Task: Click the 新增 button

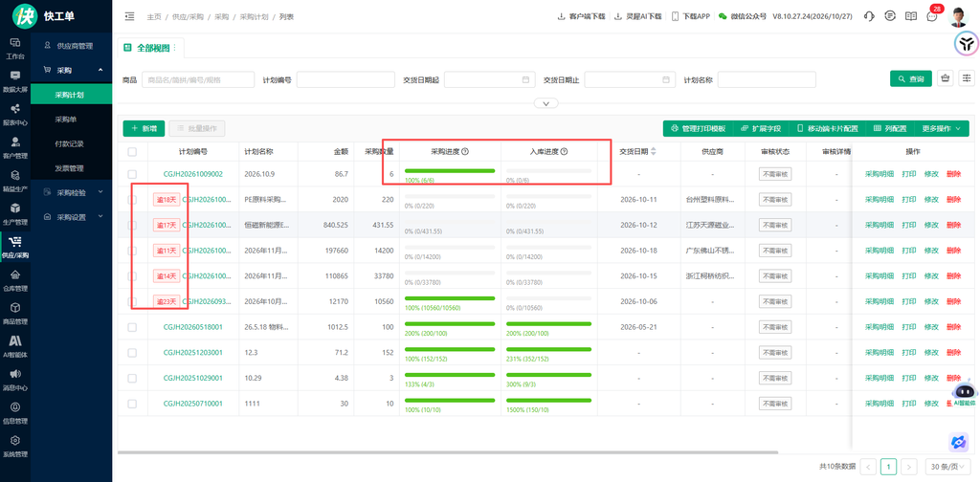Action: point(144,128)
